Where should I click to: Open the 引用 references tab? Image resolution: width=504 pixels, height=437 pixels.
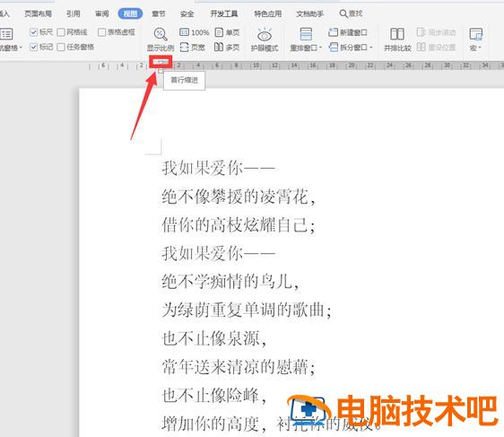click(73, 13)
